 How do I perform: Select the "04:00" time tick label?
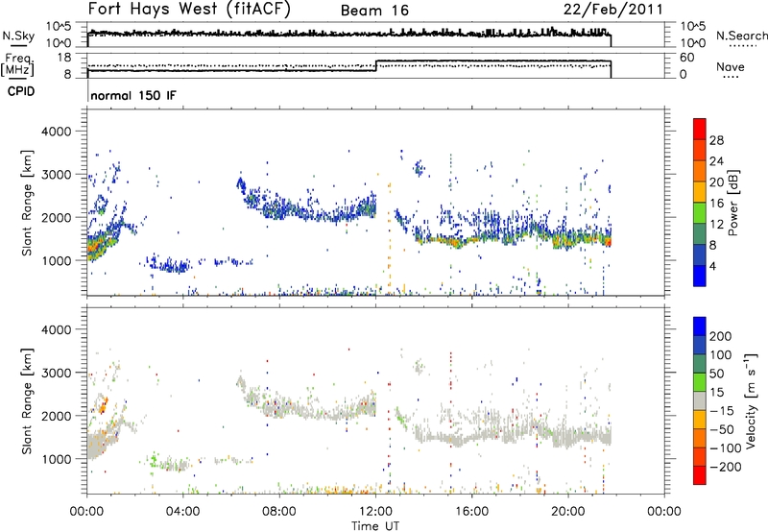coord(182,512)
